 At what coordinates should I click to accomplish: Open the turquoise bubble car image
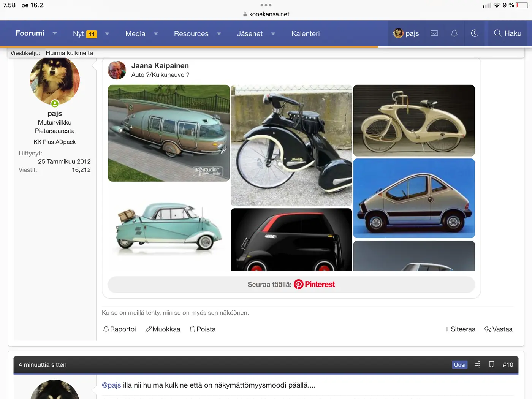169,227
